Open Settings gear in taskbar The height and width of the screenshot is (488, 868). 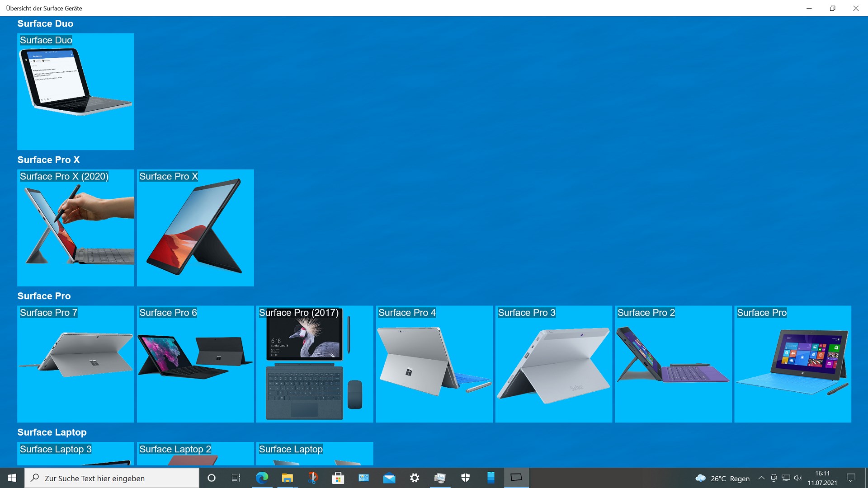[414, 478]
